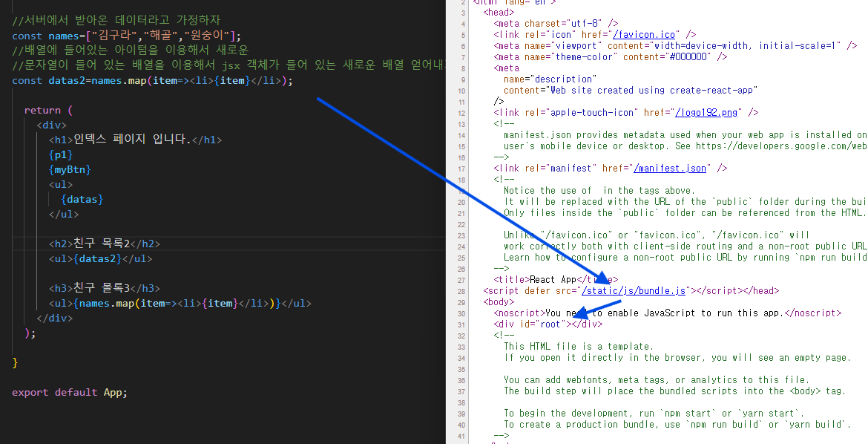868x444 pixels.
Task: Click the '<body>' tag in the source view
Action: click(499, 301)
